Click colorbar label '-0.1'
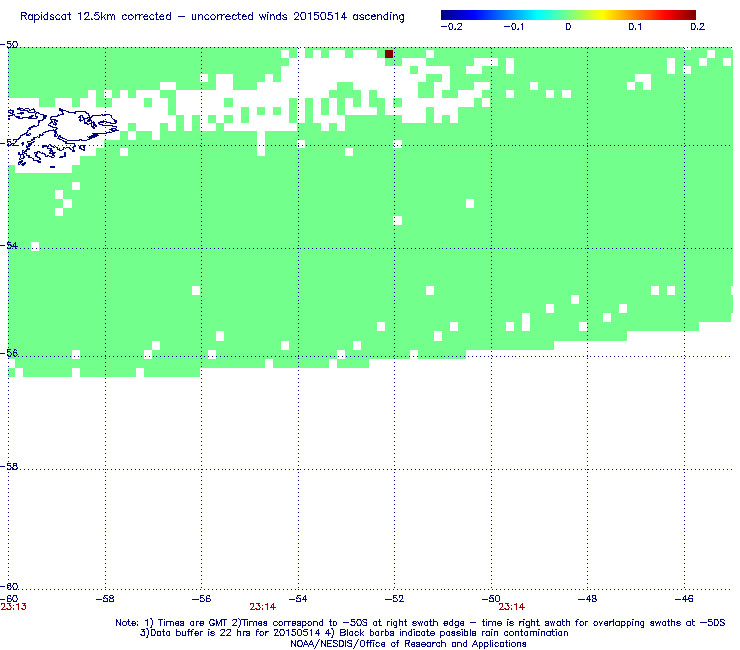 pyautogui.click(x=513, y=27)
